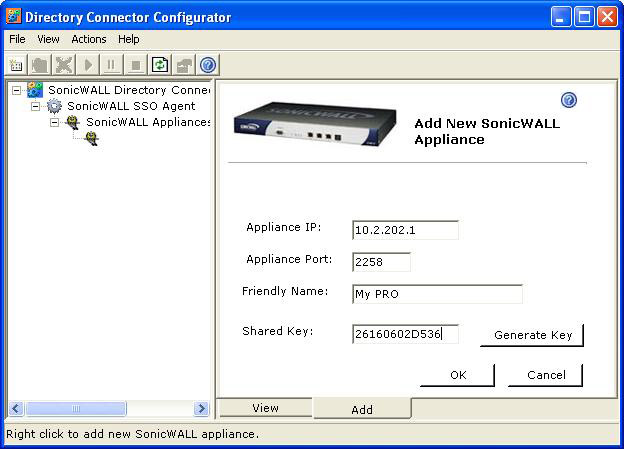Maximize the Directory Connector Configurator window
Image resolution: width=624 pixels, height=449 pixels.
coord(584,17)
